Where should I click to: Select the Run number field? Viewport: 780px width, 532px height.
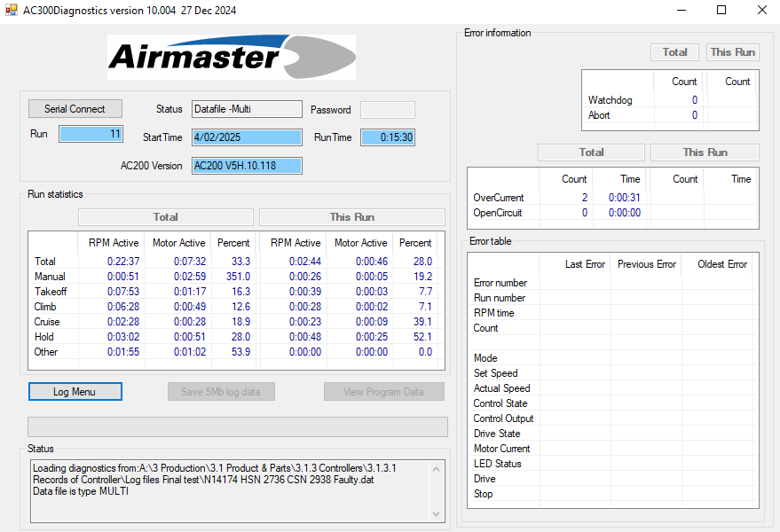[91, 135]
